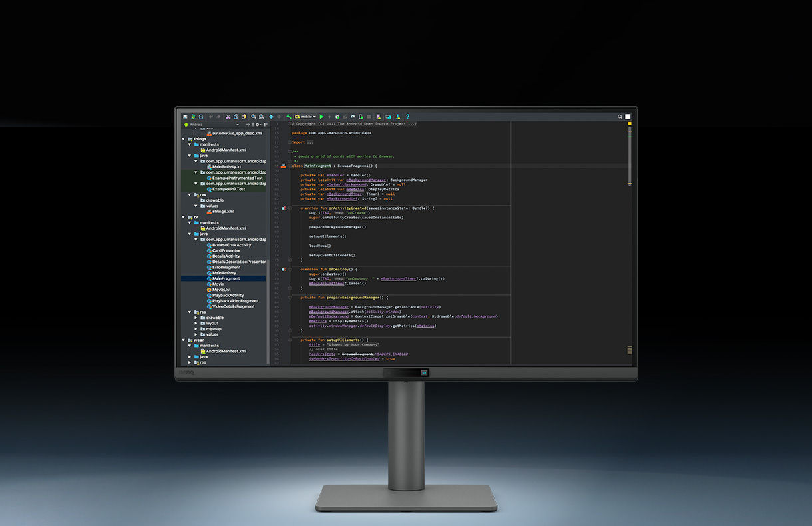812x526 pixels.
Task: Select PlaybackActivity file
Action: coord(225,295)
